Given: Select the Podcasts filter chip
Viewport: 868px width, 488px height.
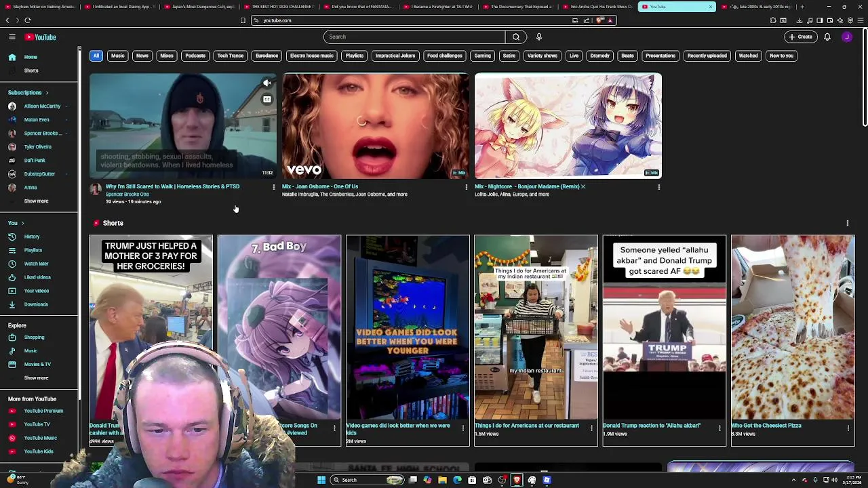Looking at the screenshot, I should (x=195, y=56).
